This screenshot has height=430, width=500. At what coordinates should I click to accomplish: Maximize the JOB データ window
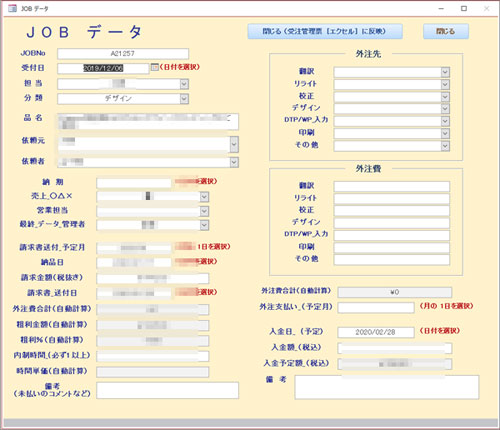[464, 9]
